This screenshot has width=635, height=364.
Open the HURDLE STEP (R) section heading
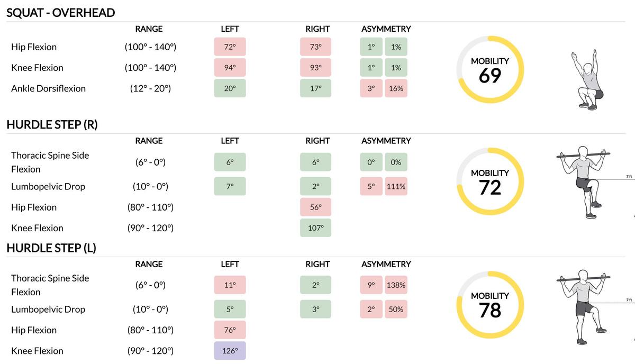pos(52,125)
